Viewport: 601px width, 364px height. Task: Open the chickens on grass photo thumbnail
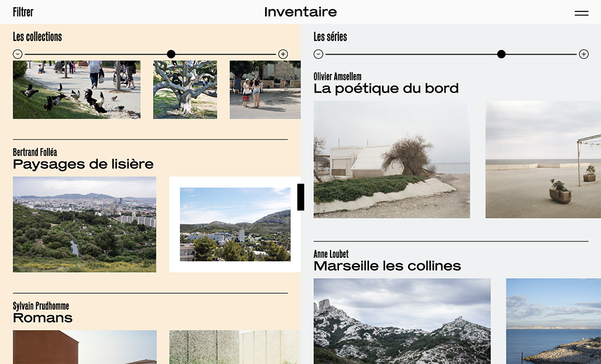click(x=77, y=89)
